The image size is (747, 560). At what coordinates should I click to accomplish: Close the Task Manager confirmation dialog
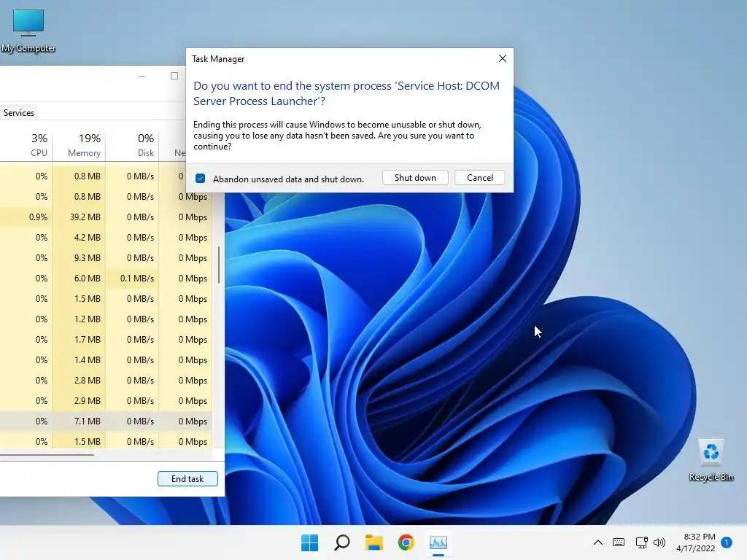(x=502, y=58)
